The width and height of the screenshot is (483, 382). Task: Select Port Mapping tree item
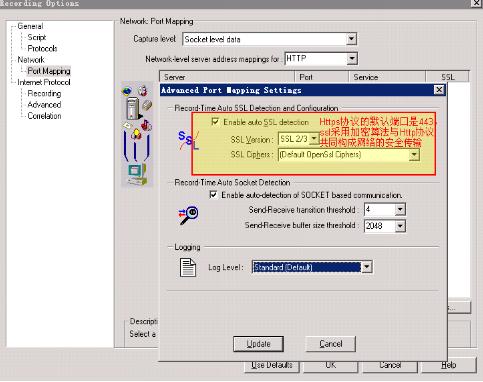[49, 71]
